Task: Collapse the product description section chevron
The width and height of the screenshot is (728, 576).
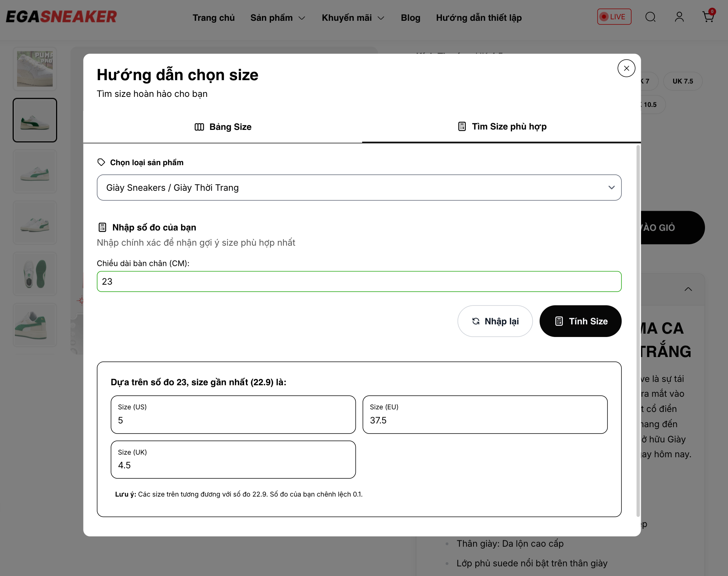Action: 688,289
